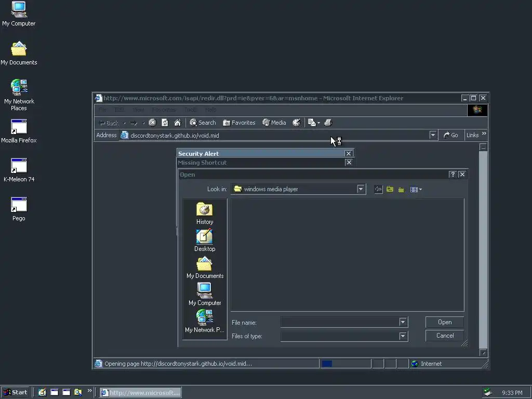Click the Open button in dialog
Viewport: 532px width, 399px height.
(x=445, y=322)
